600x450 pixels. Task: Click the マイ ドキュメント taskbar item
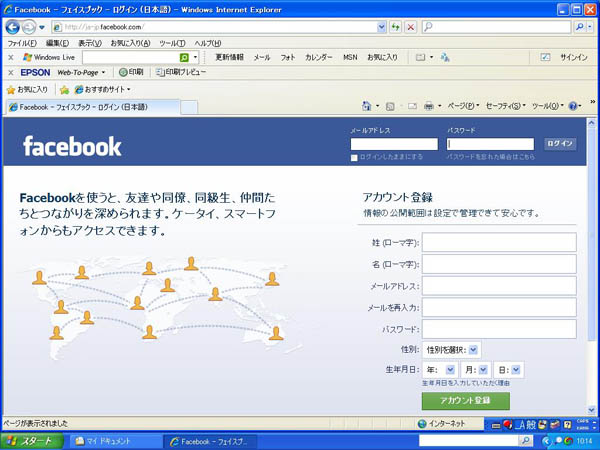(x=114, y=442)
